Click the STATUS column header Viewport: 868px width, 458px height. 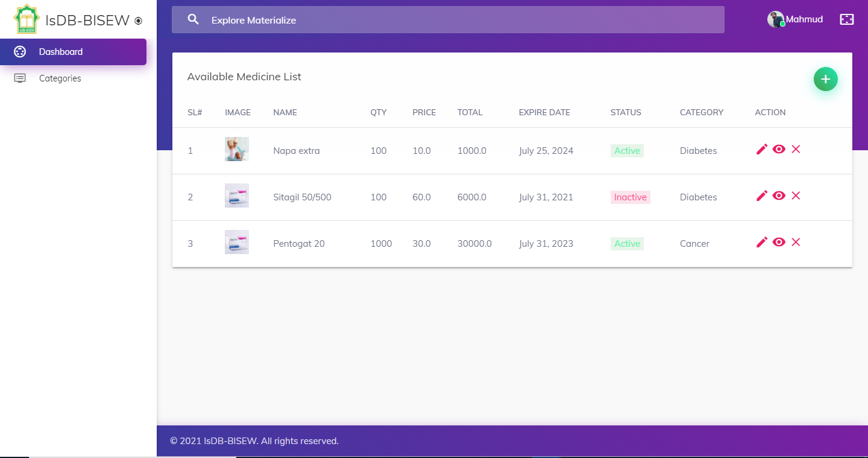(626, 112)
